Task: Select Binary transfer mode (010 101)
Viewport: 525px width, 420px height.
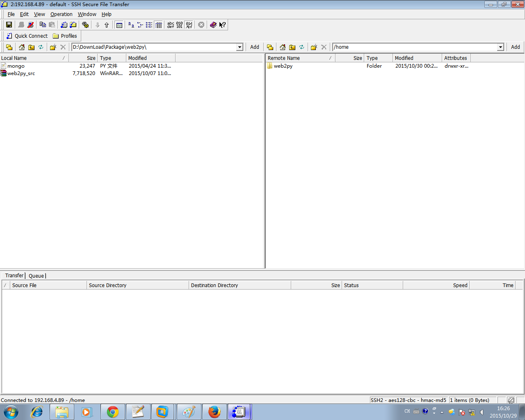Action: tap(180, 25)
